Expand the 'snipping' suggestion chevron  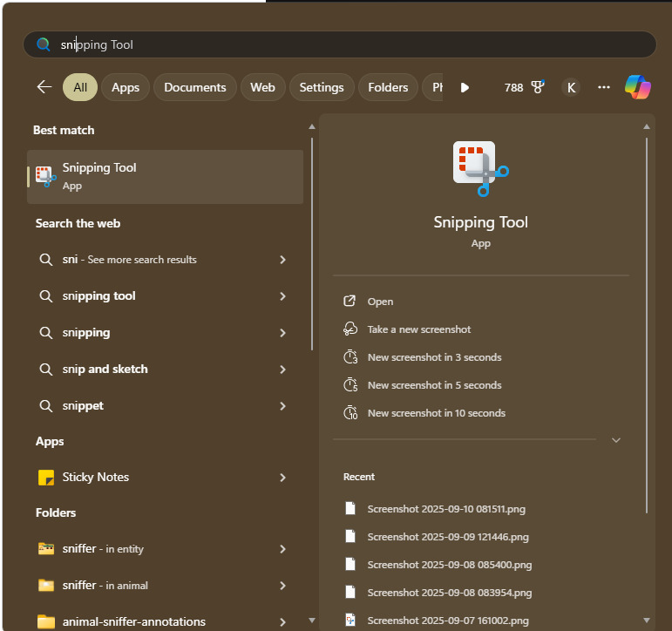click(282, 333)
